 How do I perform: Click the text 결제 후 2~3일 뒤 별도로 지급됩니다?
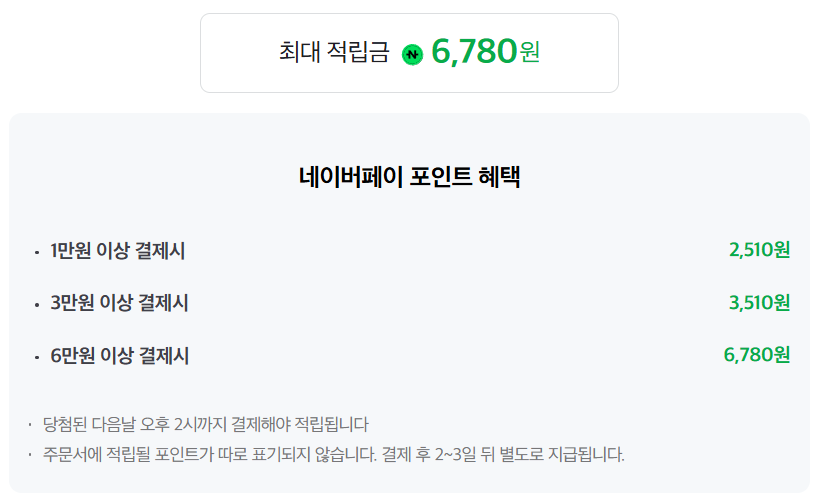pos(503,454)
